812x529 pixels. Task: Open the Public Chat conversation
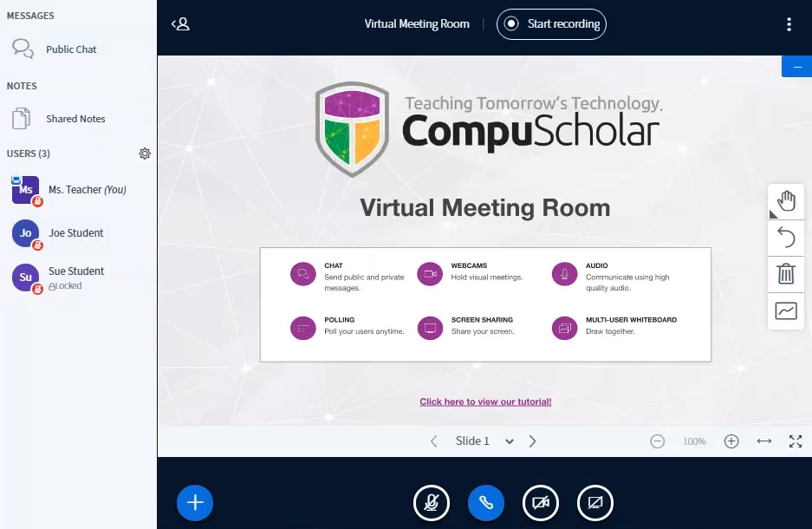click(x=78, y=49)
